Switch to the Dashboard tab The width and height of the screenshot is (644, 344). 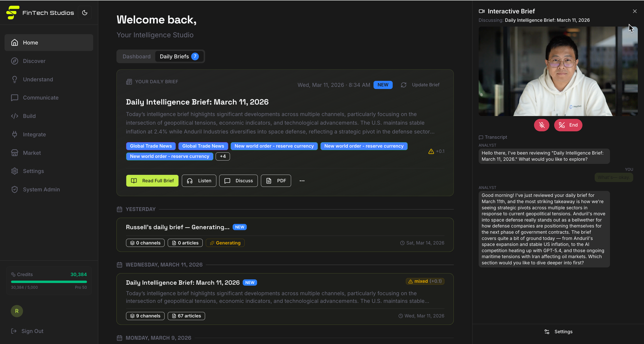[x=137, y=56]
